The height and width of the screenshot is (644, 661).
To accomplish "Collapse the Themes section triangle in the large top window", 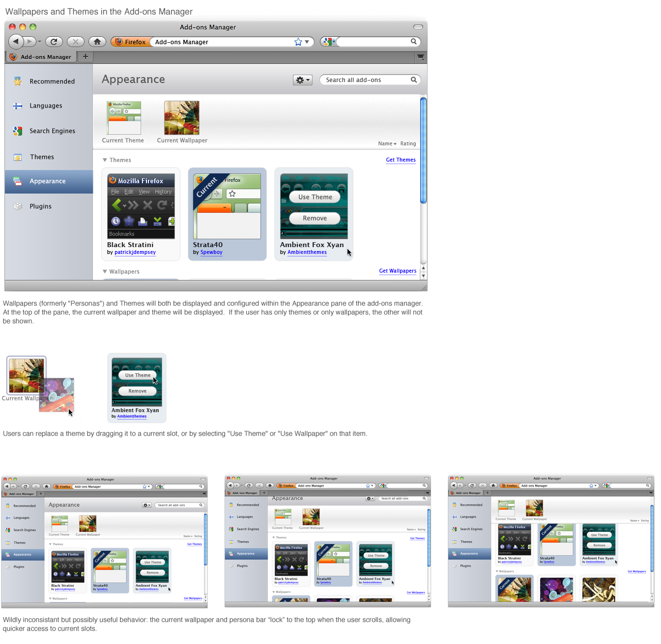I will tap(105, 160).
